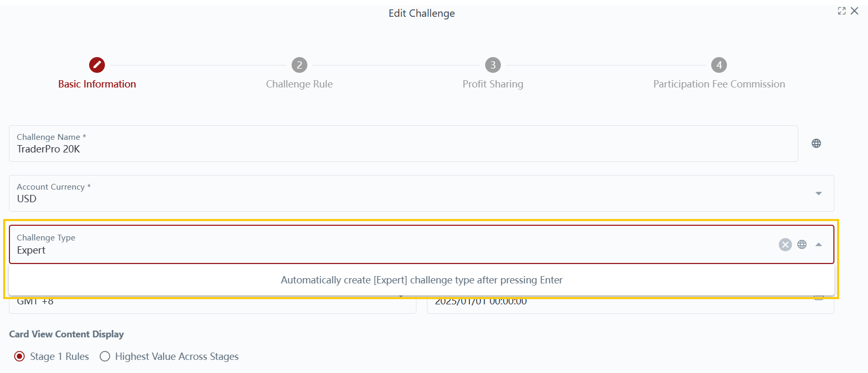Viewport: 868px width, 373px height.
Task: Choose Highest Value Across Stages option
Action: (x=105, y=357)
